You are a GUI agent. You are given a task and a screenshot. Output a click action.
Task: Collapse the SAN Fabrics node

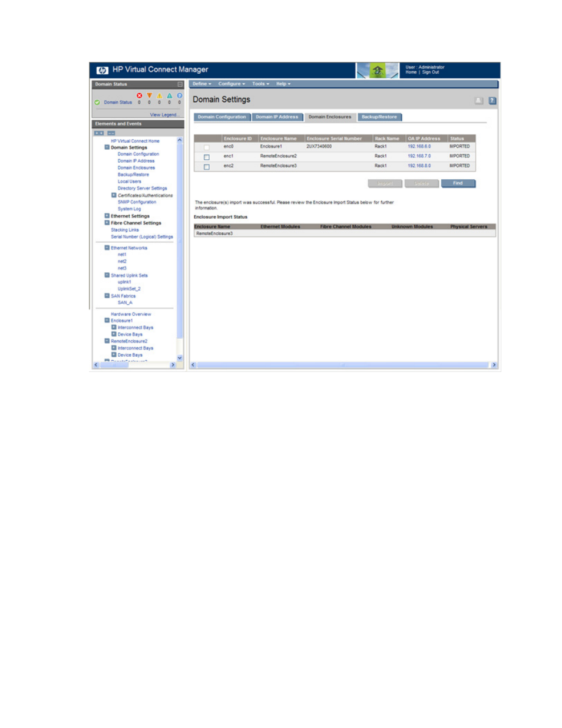pyautogui.click(x=107, y=295)
